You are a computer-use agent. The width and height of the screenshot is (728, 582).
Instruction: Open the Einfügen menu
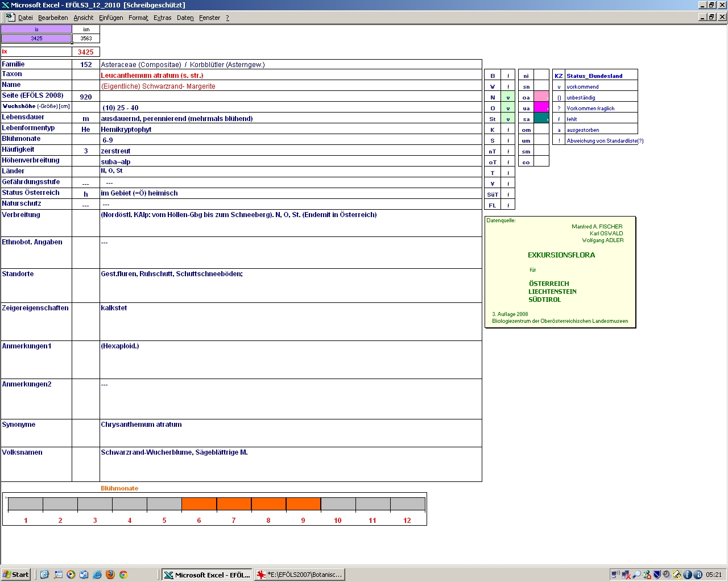click(111, 18)
